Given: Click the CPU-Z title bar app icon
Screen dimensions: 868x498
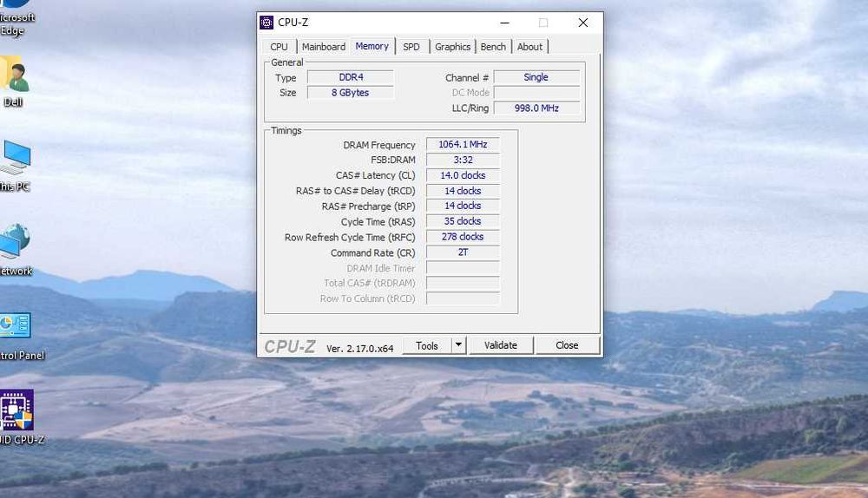Looking at the screenshot, I should click(266, 23).
